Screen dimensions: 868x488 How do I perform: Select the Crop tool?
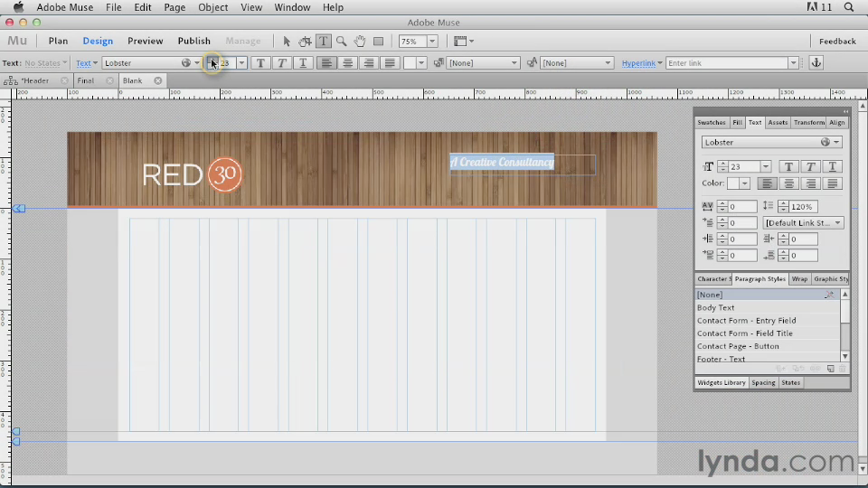coord(306,41)
